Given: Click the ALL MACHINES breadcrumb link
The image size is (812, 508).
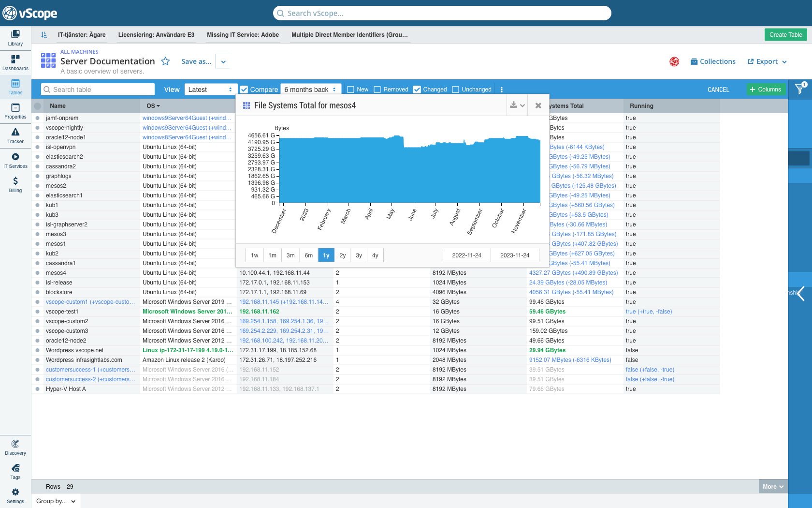Looking at the screenshot, I should [79, 52].
